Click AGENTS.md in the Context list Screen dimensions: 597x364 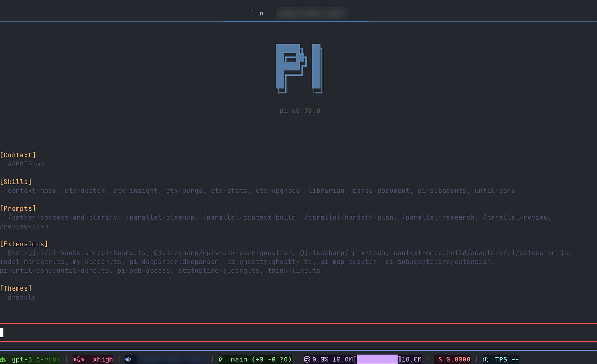coord(26,164)
